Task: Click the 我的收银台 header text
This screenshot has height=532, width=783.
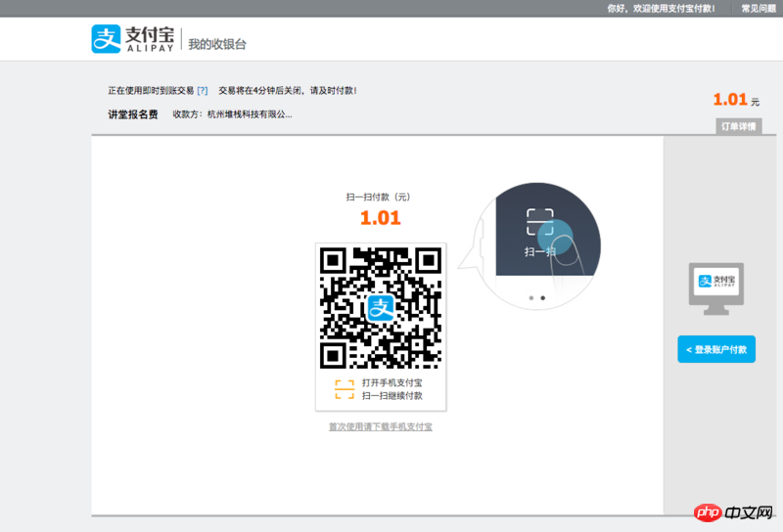Action: pos(217,44)
